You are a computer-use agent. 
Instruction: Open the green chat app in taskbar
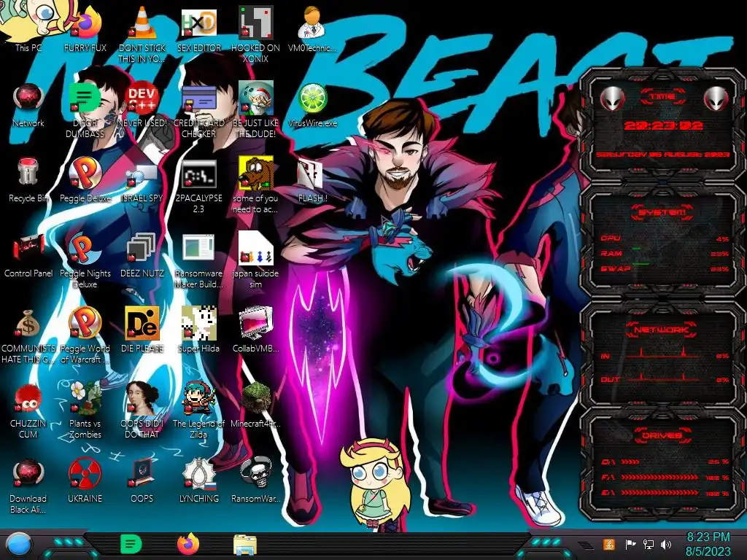coord(131,544)
